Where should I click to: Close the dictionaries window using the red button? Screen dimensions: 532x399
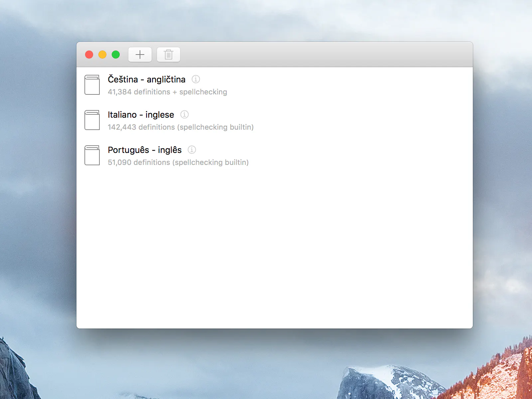click(x=89, y=55)
